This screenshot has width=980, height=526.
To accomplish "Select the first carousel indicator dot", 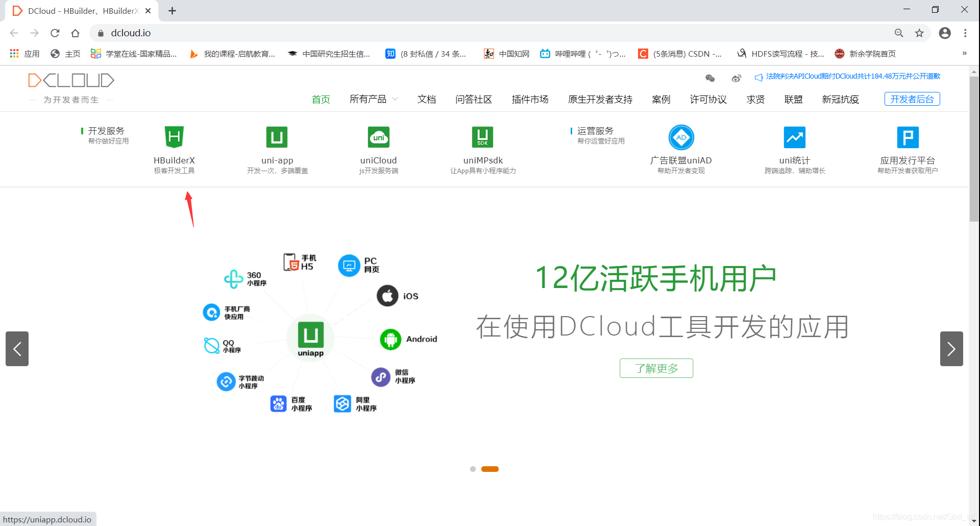I will click(x=473, y=469).
